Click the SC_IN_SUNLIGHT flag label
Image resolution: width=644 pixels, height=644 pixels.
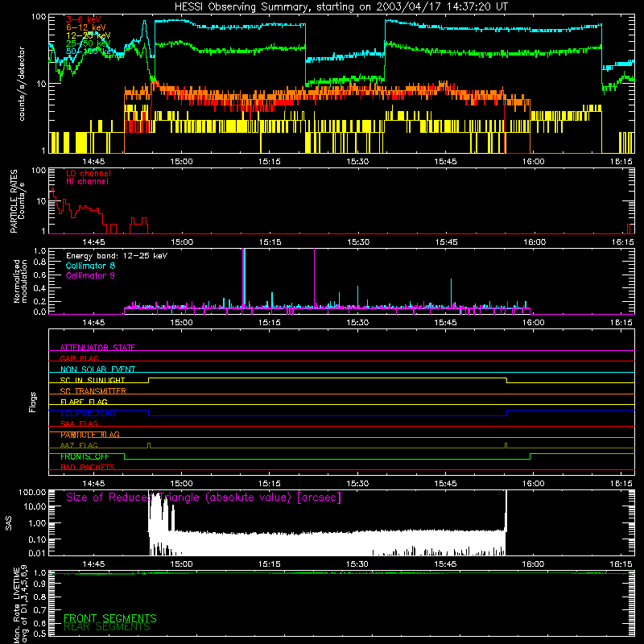pos(93,380)
